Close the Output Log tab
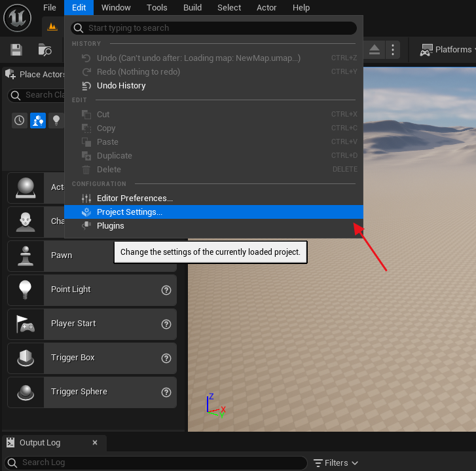Screen dimensions: 476x471 (95, 443)
